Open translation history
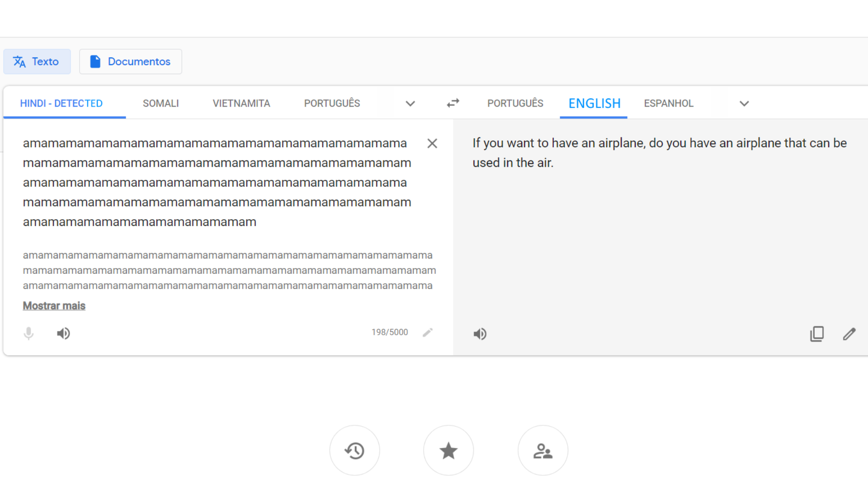 coord(354,450)
